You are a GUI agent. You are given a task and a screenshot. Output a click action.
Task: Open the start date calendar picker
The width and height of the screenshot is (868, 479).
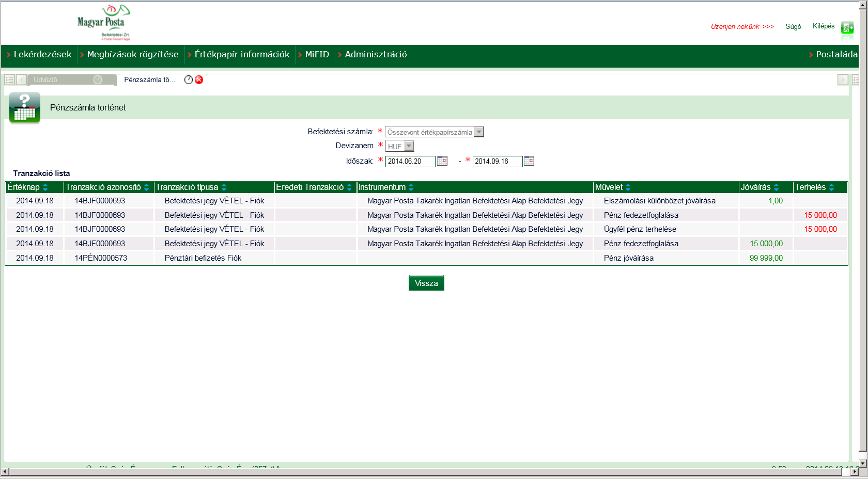point(442,161)
